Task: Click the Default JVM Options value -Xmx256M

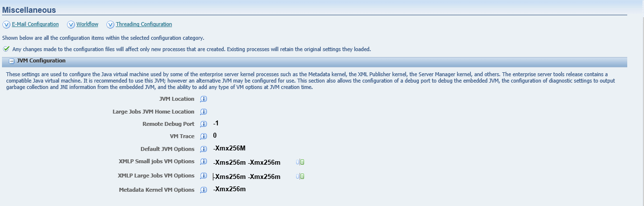Action: pyautogui.click(x=230, y=148)
